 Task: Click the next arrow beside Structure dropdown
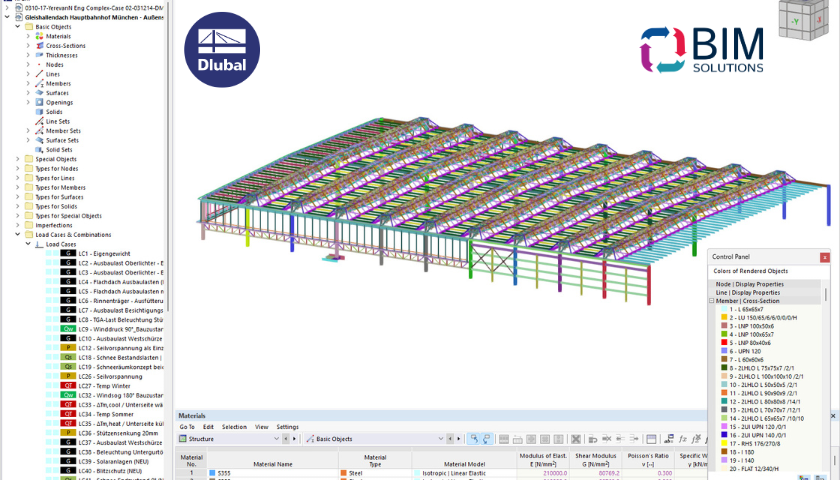tap(294, 439)
